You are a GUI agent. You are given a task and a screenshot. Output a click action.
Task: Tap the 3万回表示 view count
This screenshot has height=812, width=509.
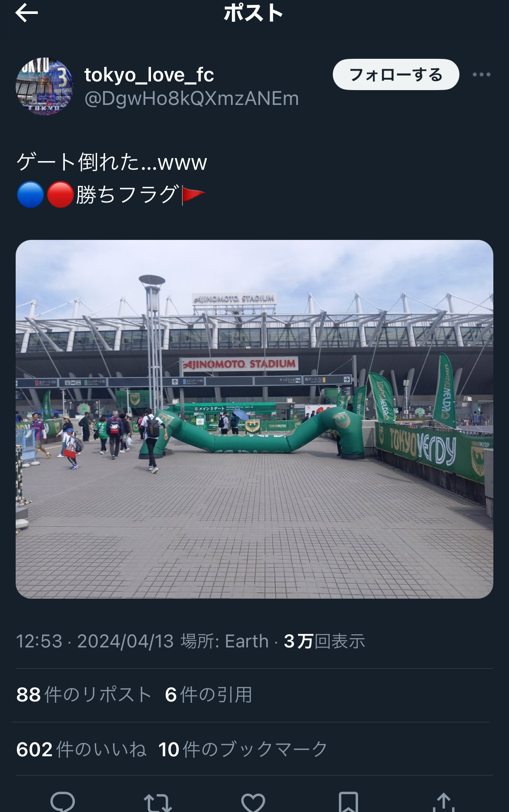[325, 641]
